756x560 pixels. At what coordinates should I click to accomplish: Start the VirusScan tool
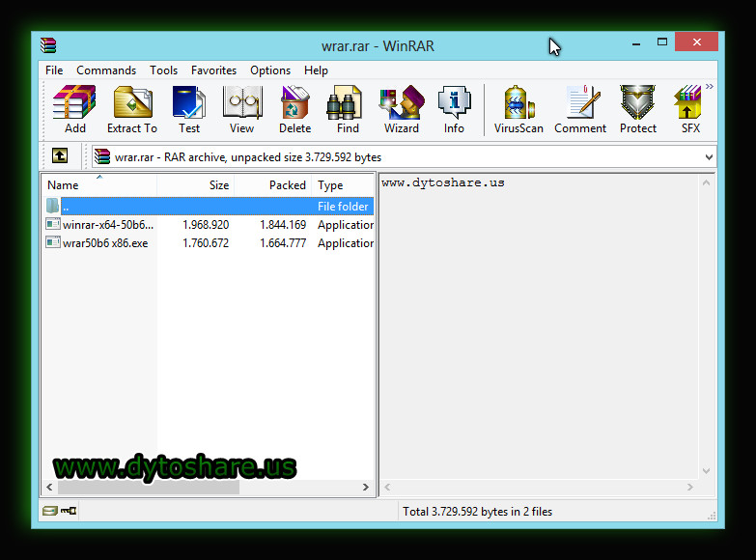[x=518, y=109]
